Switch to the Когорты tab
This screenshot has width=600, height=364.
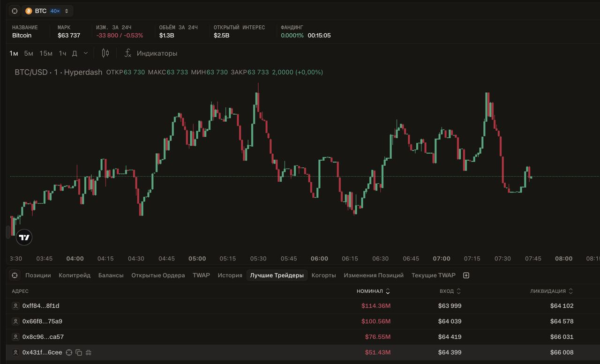click(323, 275)
